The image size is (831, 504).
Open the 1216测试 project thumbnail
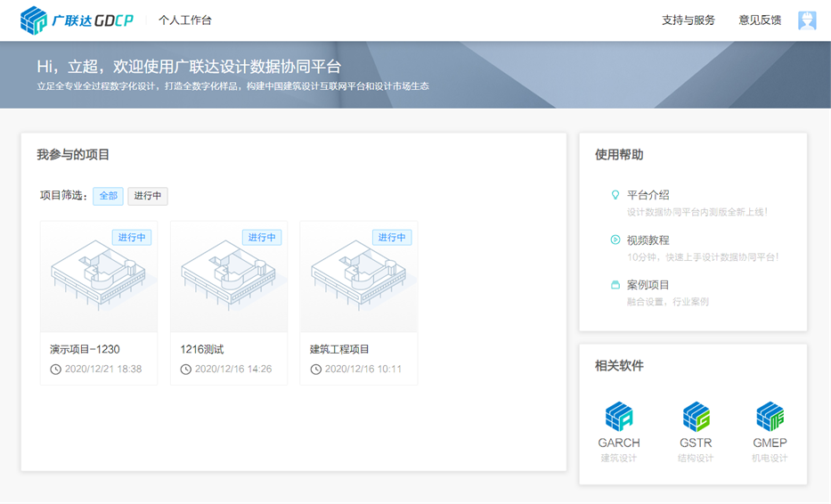coord(229,277)
